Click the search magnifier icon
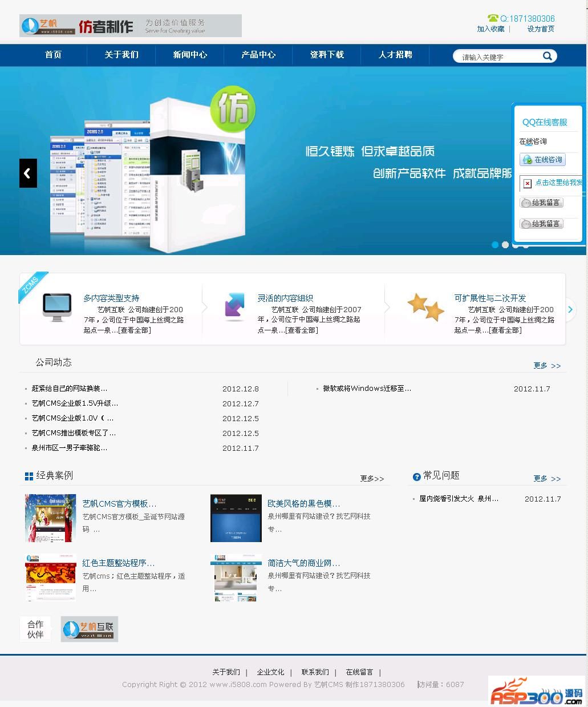This screenshot has height=707, width=588. (x=547, y=56)
